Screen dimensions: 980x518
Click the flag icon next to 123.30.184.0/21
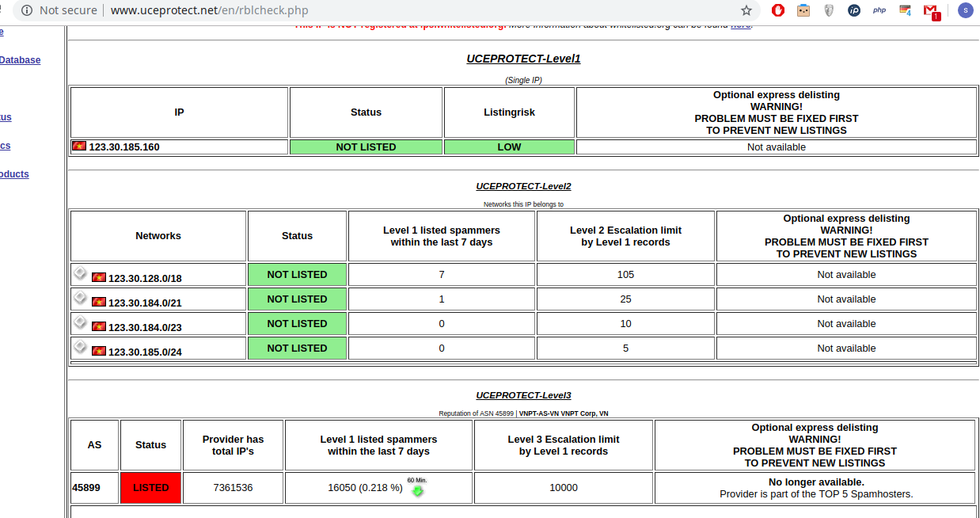tap(99, 302)
